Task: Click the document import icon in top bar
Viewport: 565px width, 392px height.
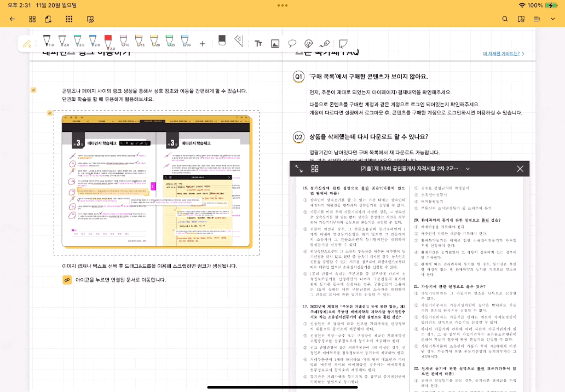Action: 48,19
